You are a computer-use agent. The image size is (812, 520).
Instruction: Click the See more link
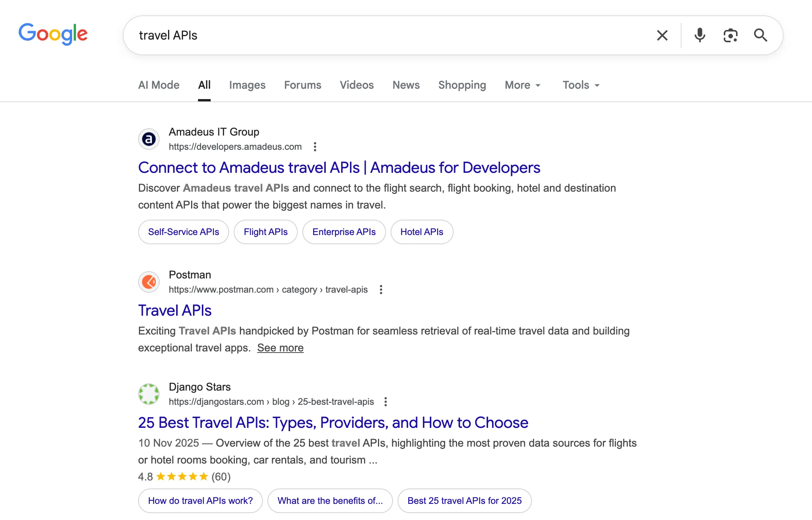point(280,348)
